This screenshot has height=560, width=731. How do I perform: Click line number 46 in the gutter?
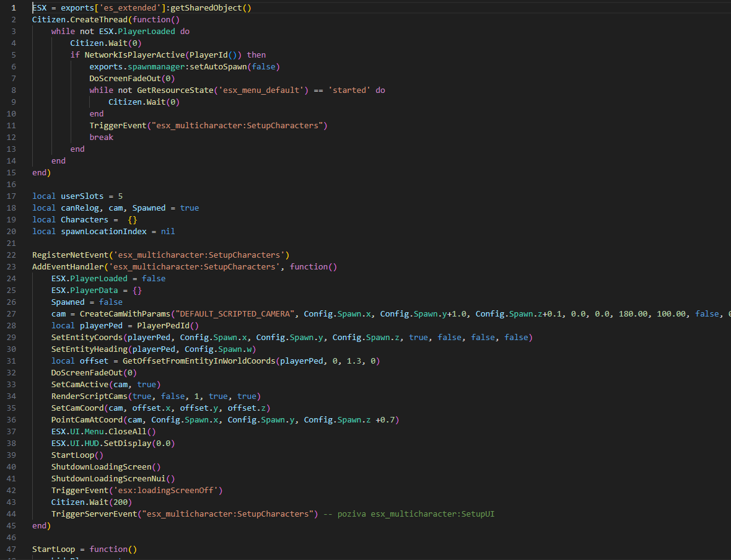pos(11,538)
